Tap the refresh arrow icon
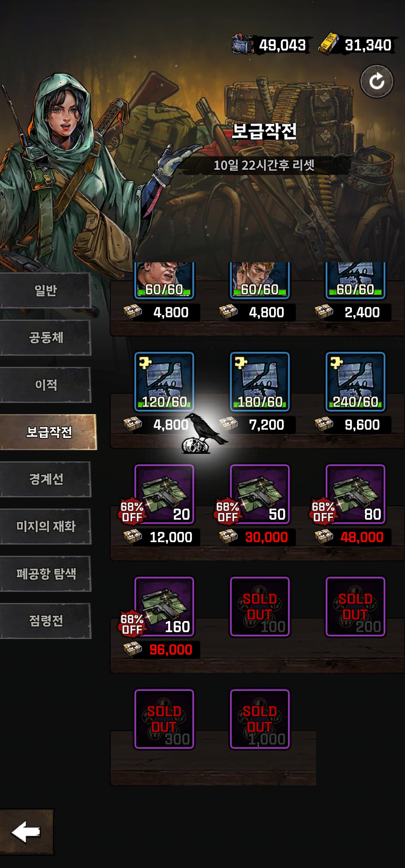 [376, 81]
